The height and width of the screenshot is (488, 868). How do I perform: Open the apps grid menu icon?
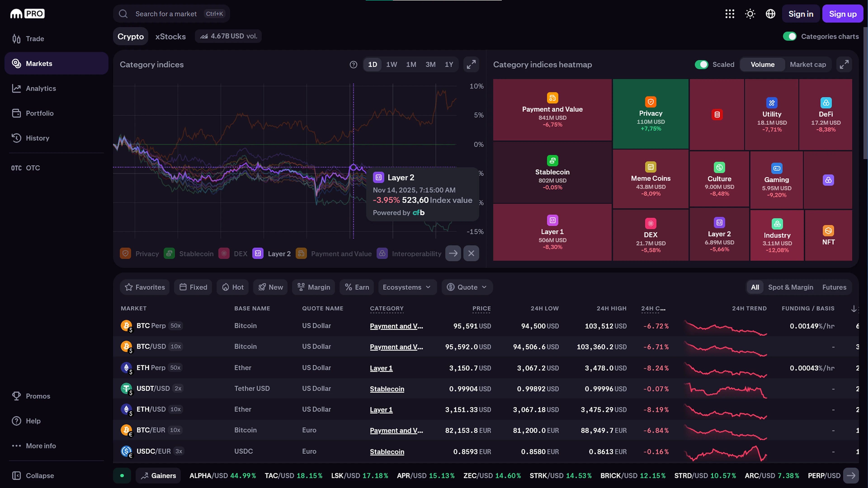pos(729,14)
